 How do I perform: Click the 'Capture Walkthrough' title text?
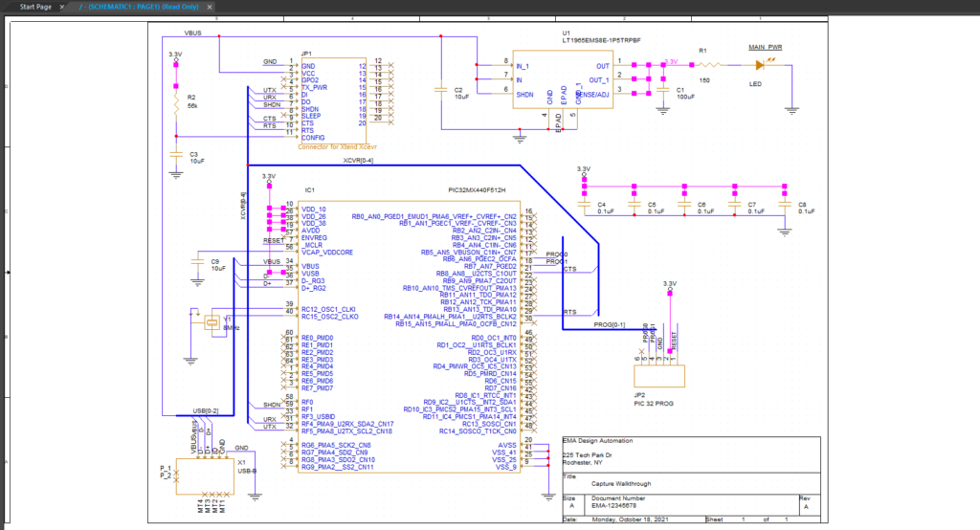[x=621, y=484]
